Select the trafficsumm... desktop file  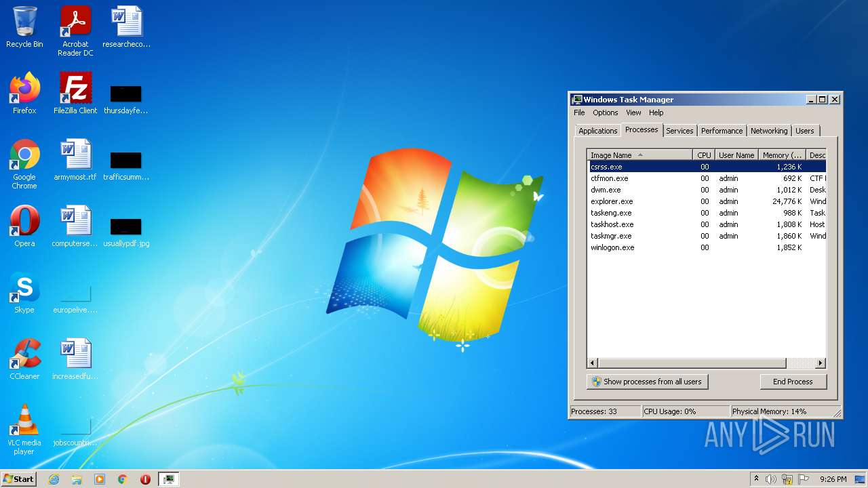[x=126, y=167]
